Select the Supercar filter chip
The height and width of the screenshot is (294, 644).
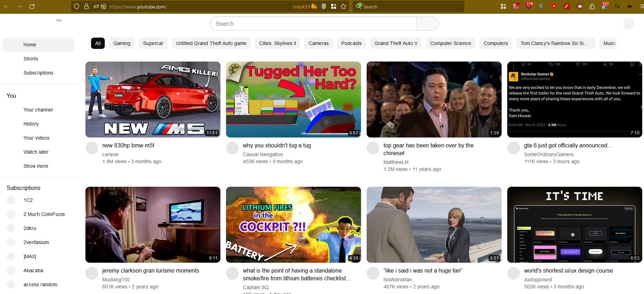click(153, 43)
